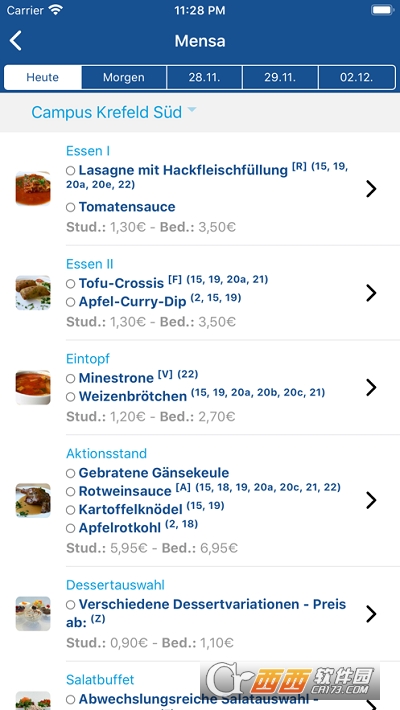Tap the dessert variations photo
This screenshot has width=400, height=710.
[33, 614]
